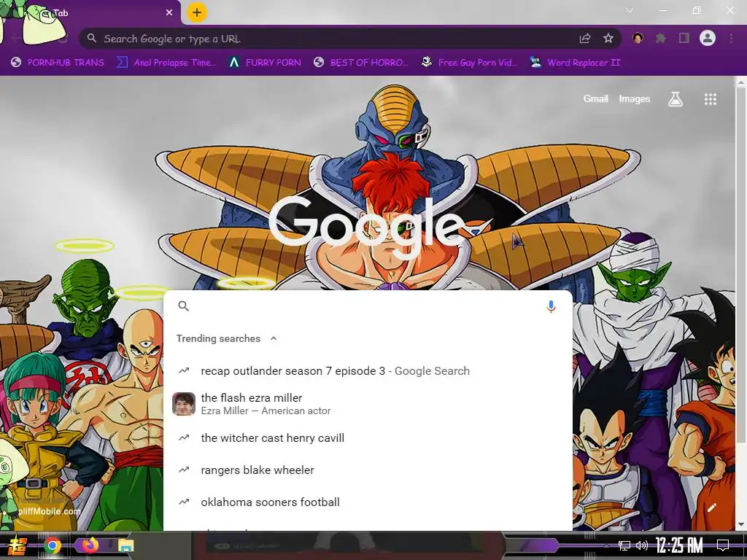Screen dimensions: 747x560
Task: Click the vertical scrollbar thumb
Action: click(741, 267)
